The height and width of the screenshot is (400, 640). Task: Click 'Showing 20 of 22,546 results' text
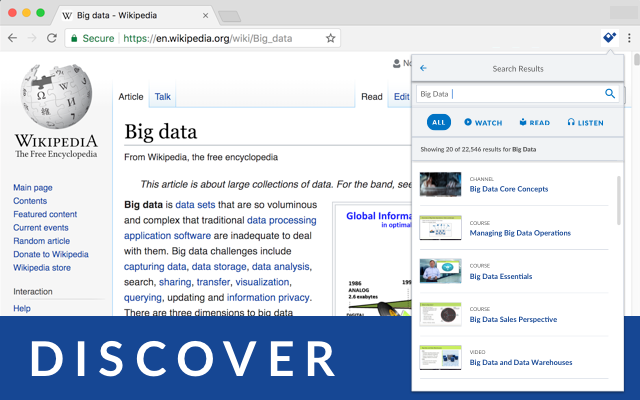(x=478, y=149)
